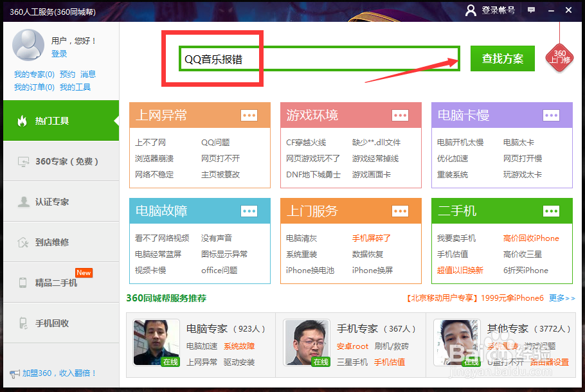Image resolution: width=585 pixels, height=392 pixels.
Task: Open the feedback message icon in title bar
Action: [531, 10]
